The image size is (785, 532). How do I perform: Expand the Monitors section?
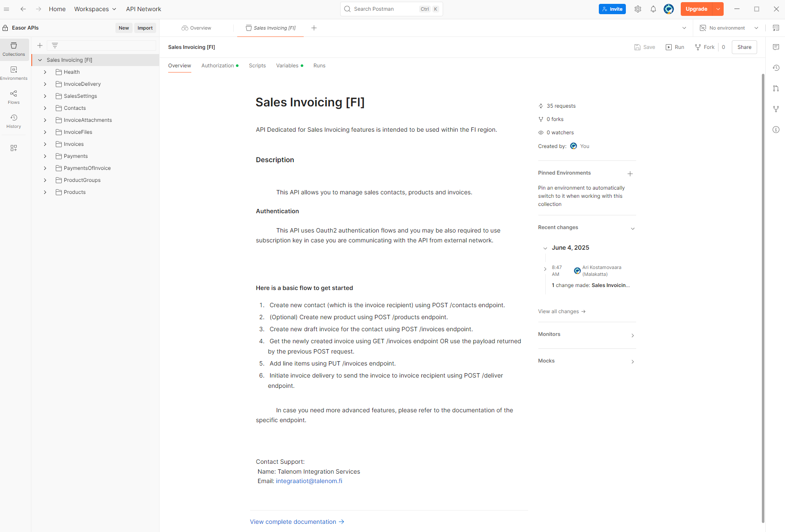tap(633, 336)
